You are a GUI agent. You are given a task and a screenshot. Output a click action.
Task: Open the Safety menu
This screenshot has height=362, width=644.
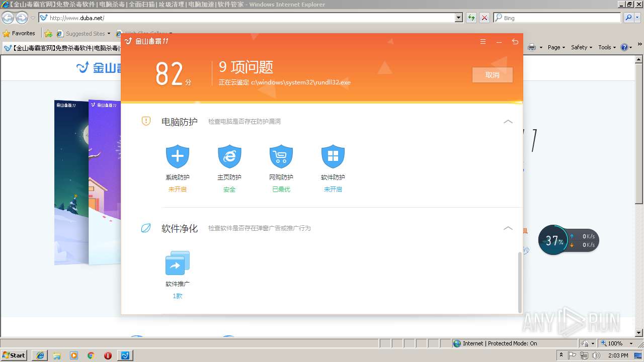(582, 47)
